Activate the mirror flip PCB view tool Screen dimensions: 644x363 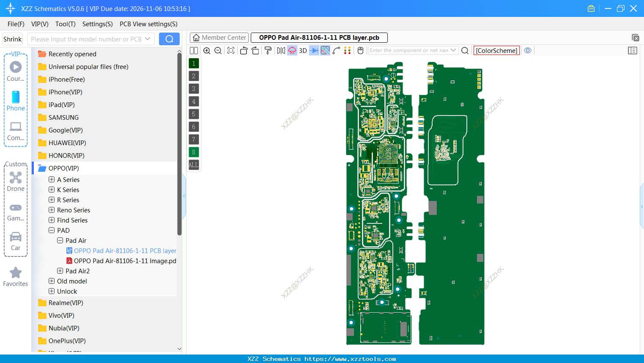click(280, 50)
